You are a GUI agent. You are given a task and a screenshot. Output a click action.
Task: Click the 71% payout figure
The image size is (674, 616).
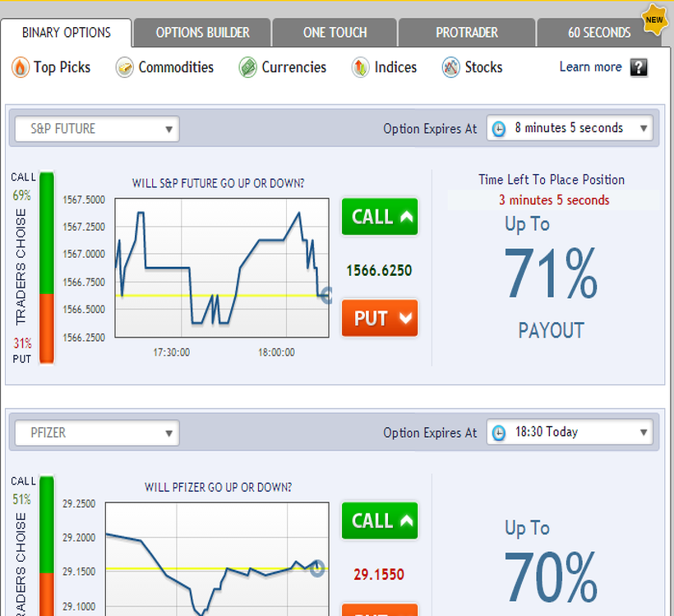click(x=551, y=274)
